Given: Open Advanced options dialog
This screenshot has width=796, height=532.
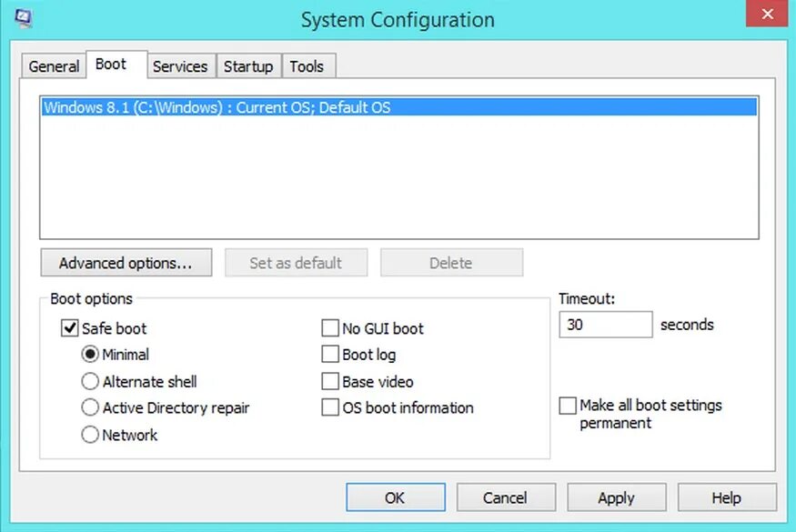Looking at the screenshot, I should tap(126, 263).
